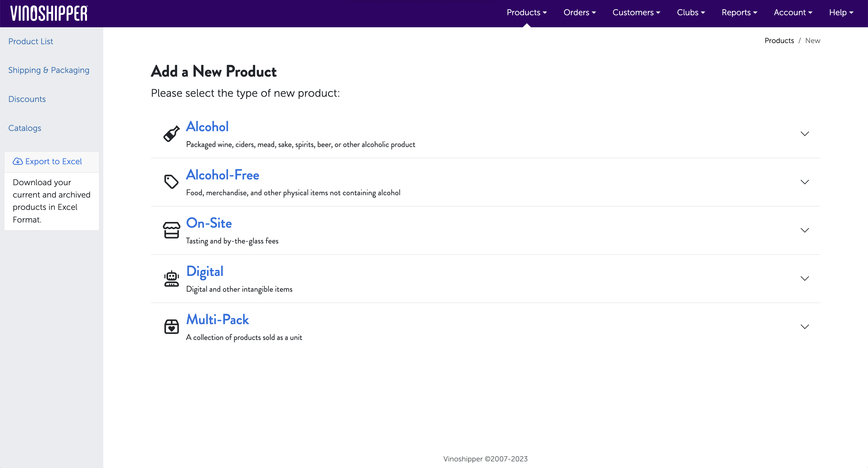Open the Discounts sidebar link
The image size is (868, 468).
27,99
